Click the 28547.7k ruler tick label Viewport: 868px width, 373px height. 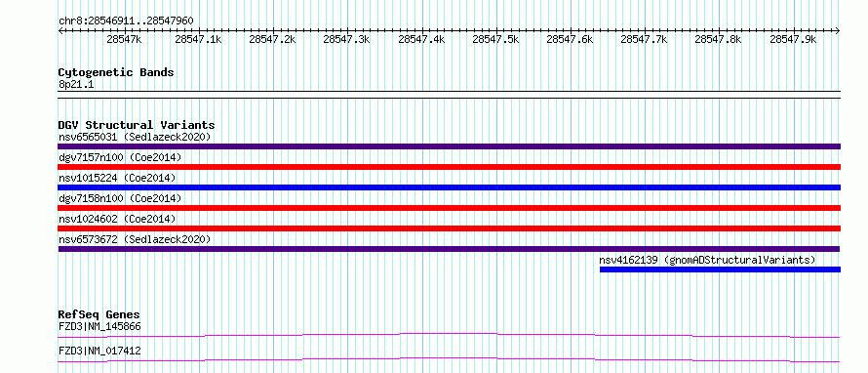(x=645, y=39)
